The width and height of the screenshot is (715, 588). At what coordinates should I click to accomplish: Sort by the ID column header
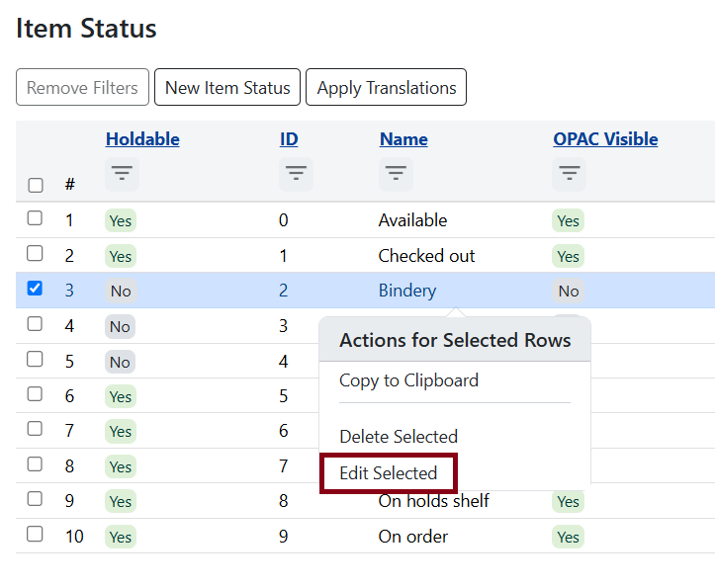pos(289,139)
